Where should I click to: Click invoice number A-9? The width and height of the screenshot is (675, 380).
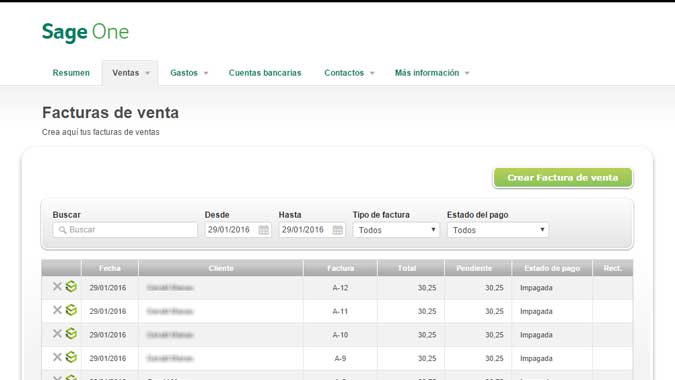click(x=340, y=358)
